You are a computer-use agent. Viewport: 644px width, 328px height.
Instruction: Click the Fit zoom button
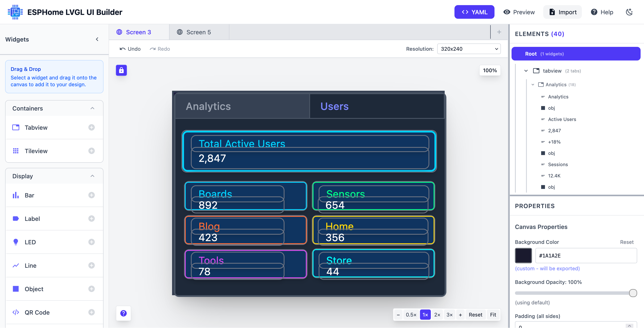pos(493,315)
